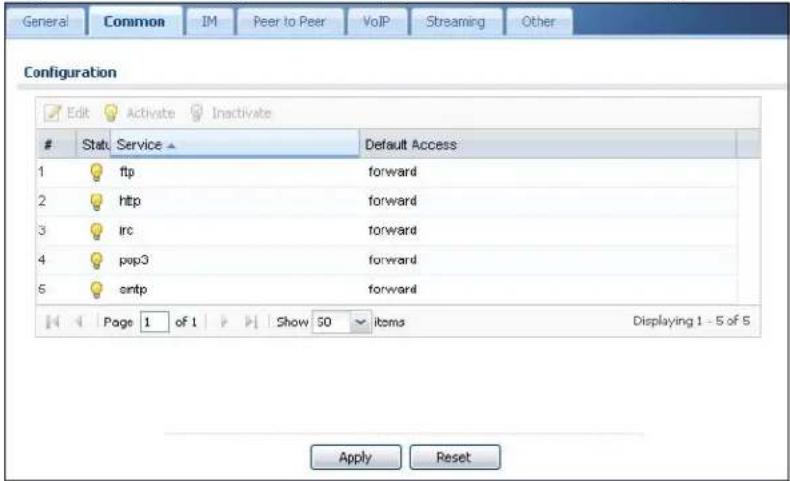Click the Reset button
Viewport: 790px width, 481px height.
(x=455, y=457)
